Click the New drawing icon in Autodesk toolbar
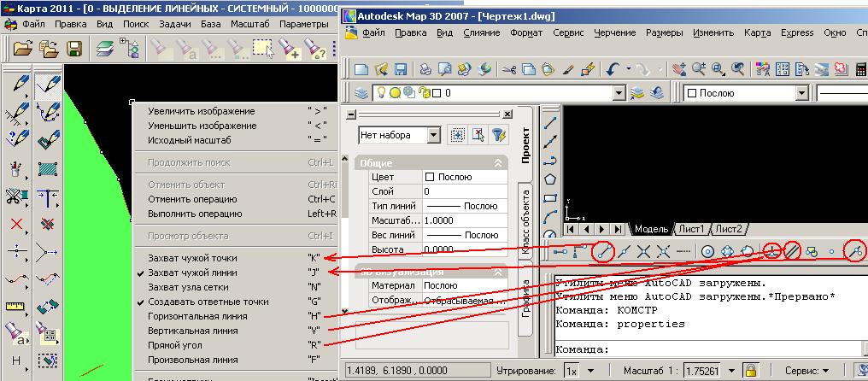This screenshot has width=868, height=381. [361, 69]
